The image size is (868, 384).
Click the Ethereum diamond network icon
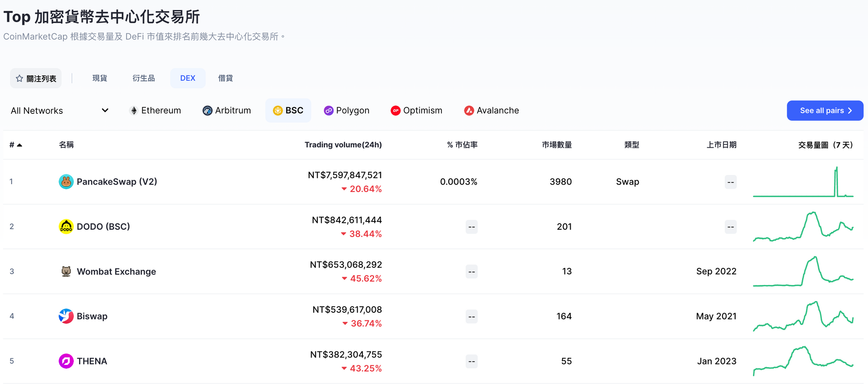(134, 111)
